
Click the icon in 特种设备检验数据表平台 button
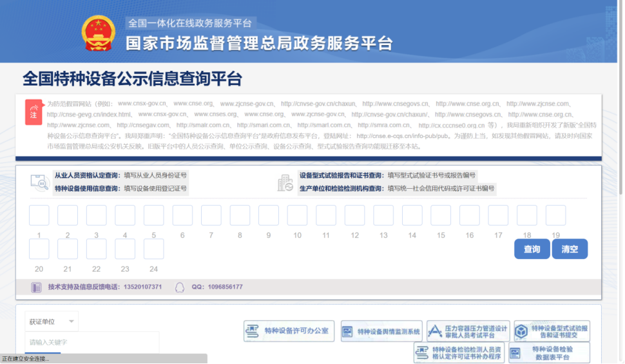pyautogui.click(x=515, y=353)
